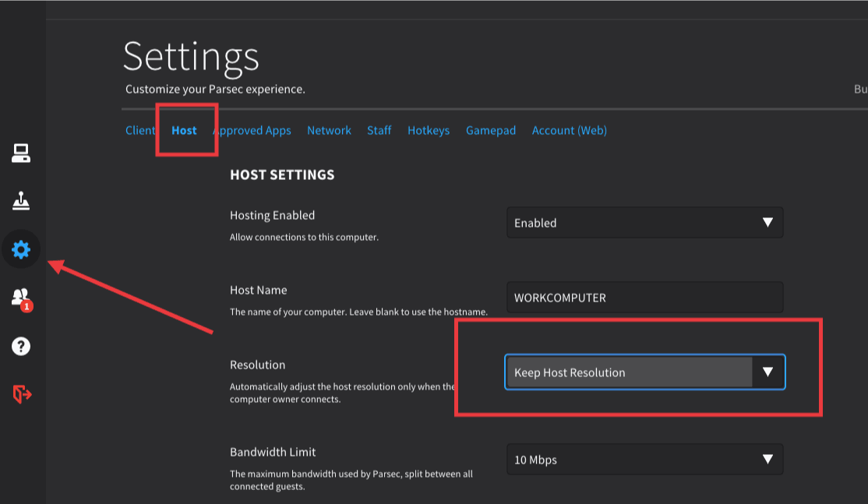Follow the Account (Web) link
Screen dimensions: 868x504
tap(569, 130)
